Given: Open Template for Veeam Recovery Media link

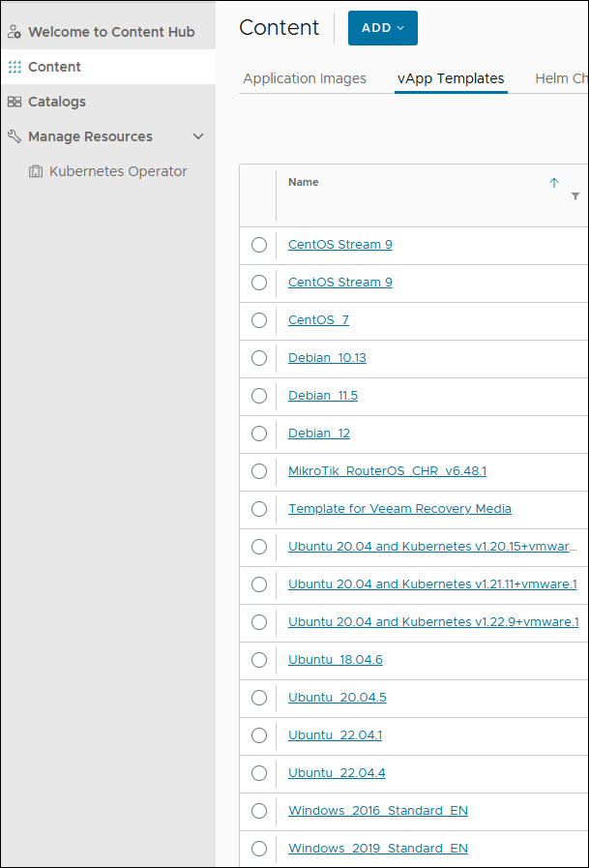Looking at the screenshot, I should click(399, 509).
